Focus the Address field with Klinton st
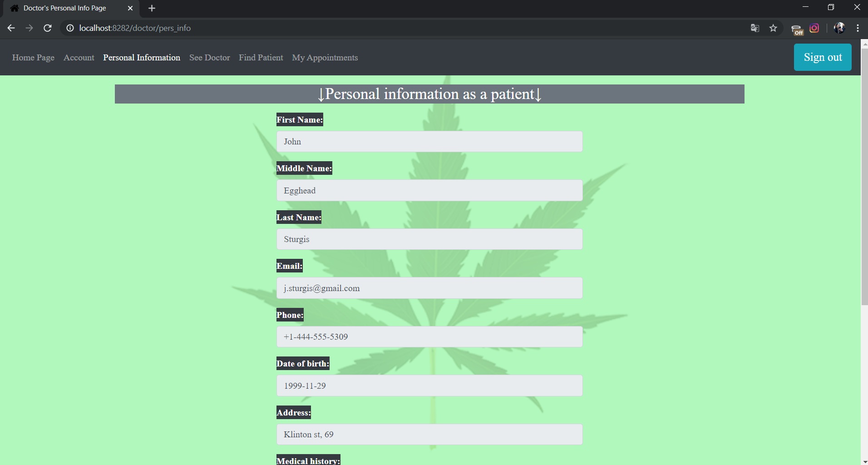 coord(429,435)
